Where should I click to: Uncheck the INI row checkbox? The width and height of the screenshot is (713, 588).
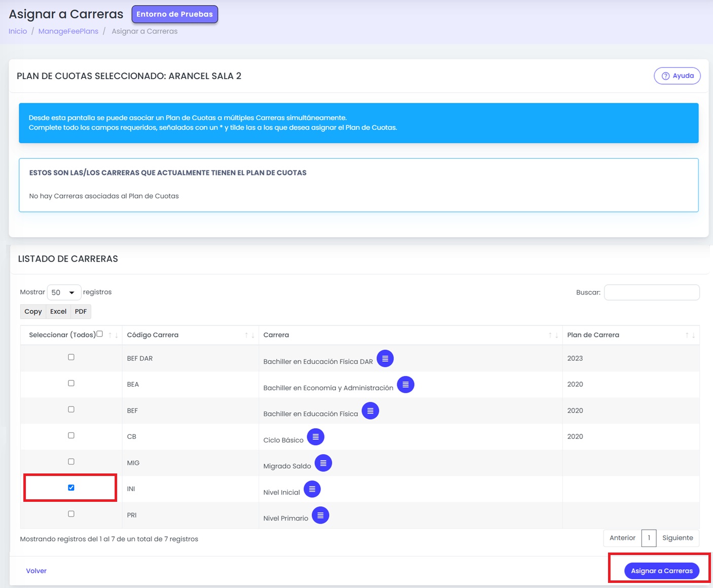pyautogui.click(x=71, y=488)
